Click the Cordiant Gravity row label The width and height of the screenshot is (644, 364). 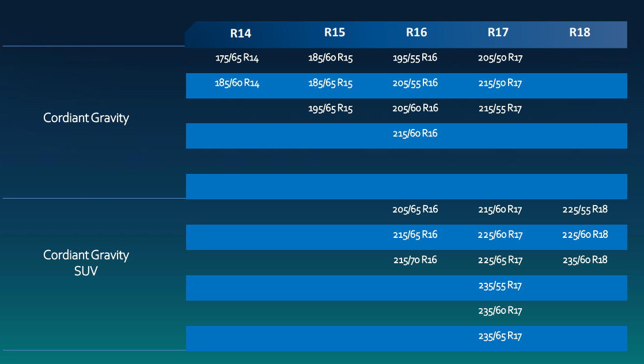[x=86, y=118]
